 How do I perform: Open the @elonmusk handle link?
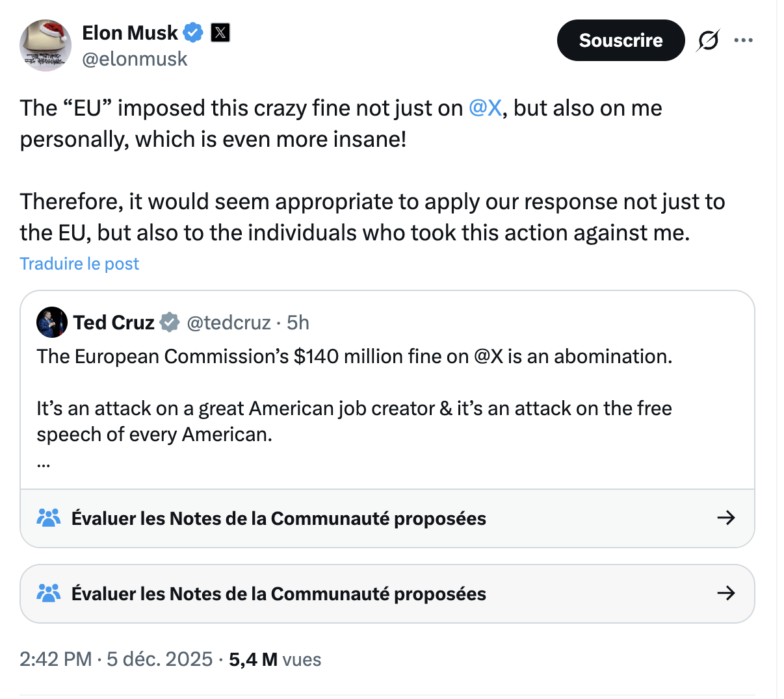coord(135,59)
